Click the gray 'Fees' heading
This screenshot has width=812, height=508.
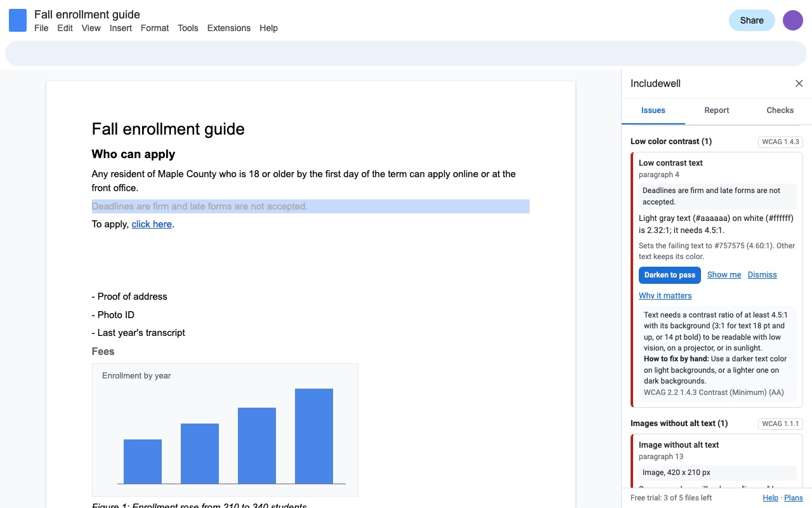[x=103, y=351]
